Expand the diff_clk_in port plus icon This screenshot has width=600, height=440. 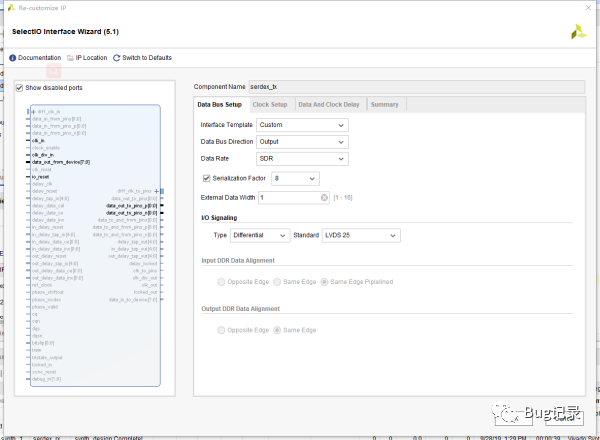pyautogui.click(x=33, y=112)
